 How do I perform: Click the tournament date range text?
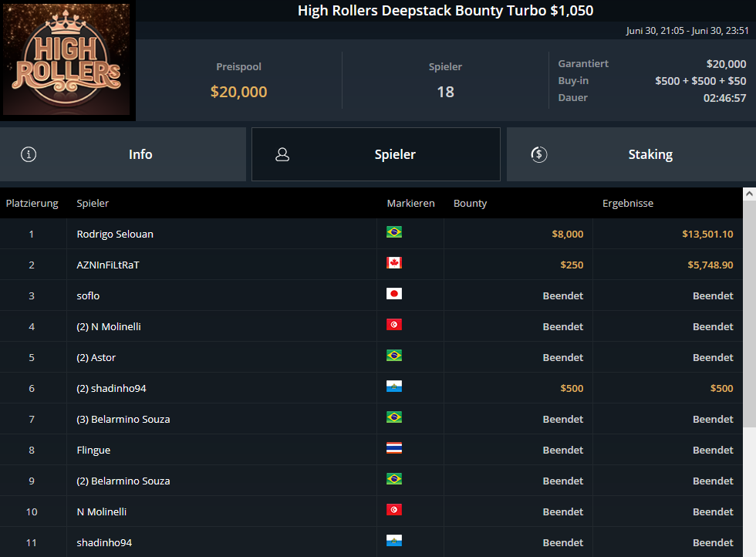pos(687,30)
